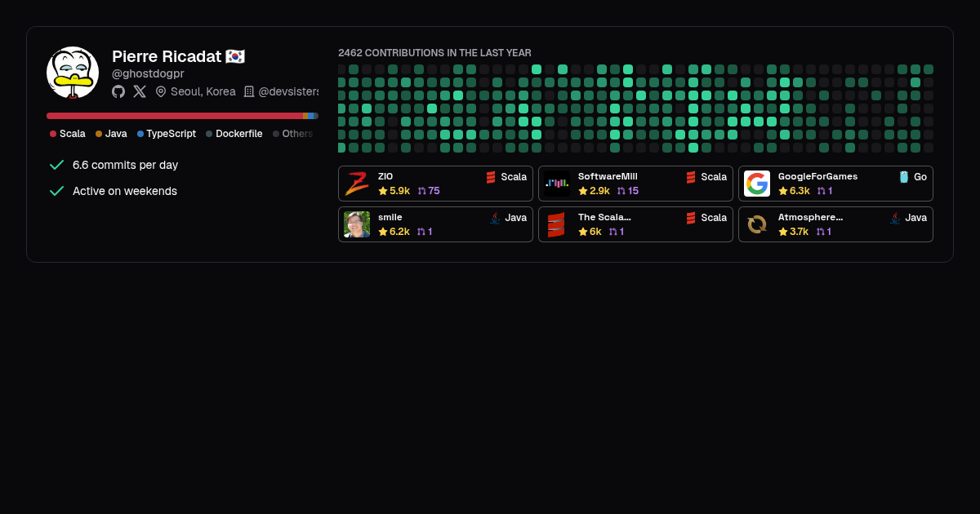The width and height of the screenshot is (980, 514).
Task: Click the star icon on the ZIO card
Action: coord(383,191)
